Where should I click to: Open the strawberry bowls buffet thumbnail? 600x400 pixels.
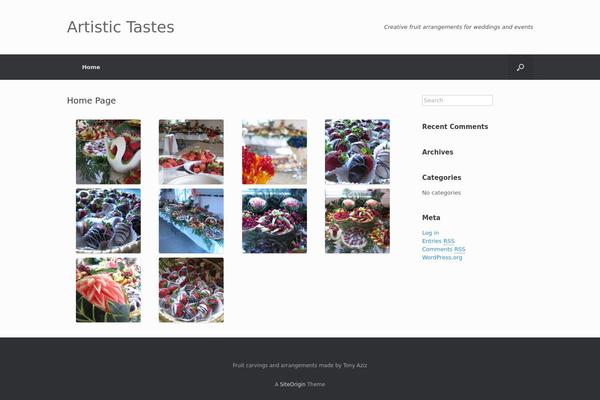(x=191, y=152)
